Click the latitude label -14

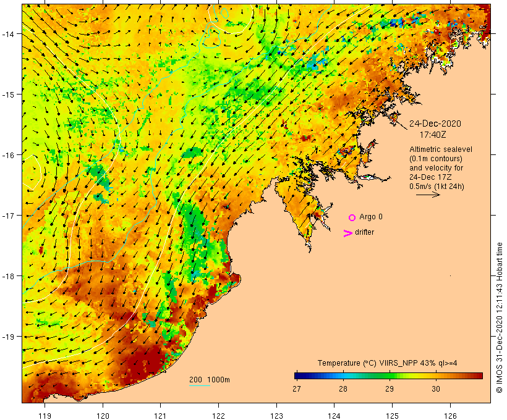8,33
